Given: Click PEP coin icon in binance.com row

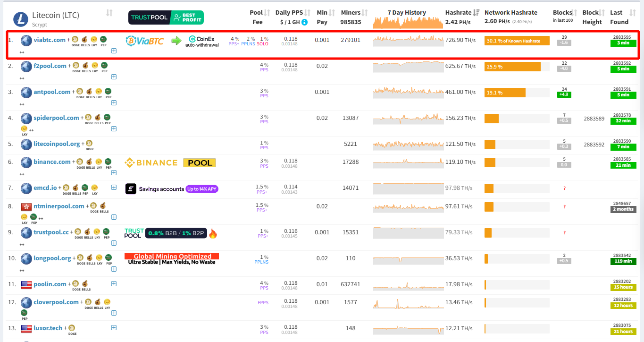Looking at the screenshot, I should coord(108,161).
